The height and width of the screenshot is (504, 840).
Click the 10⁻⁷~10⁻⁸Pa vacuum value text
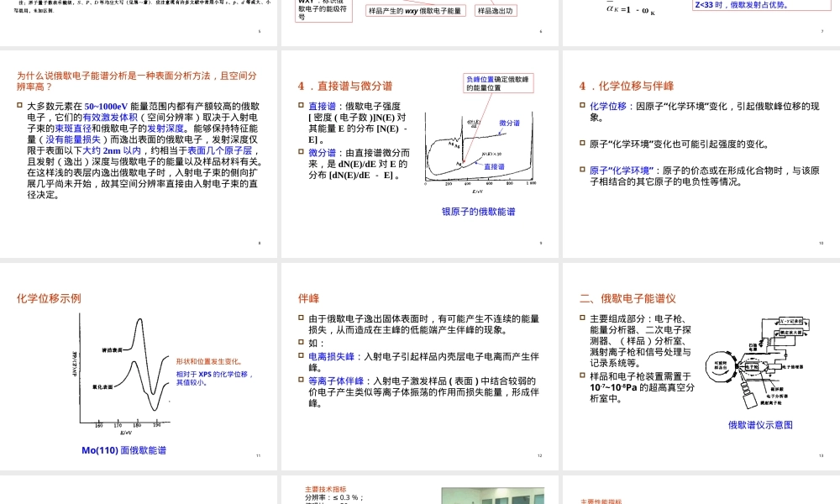pos(613,387)
